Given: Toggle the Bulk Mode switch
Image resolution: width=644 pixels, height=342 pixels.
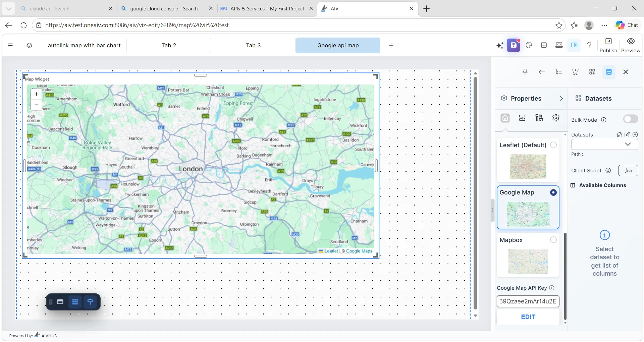Looking at the screenshot, I should click(x=630, y=119).
